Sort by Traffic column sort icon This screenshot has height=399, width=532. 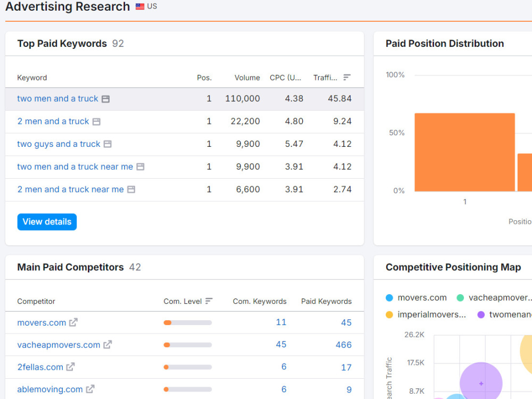[x=346, y=78]
